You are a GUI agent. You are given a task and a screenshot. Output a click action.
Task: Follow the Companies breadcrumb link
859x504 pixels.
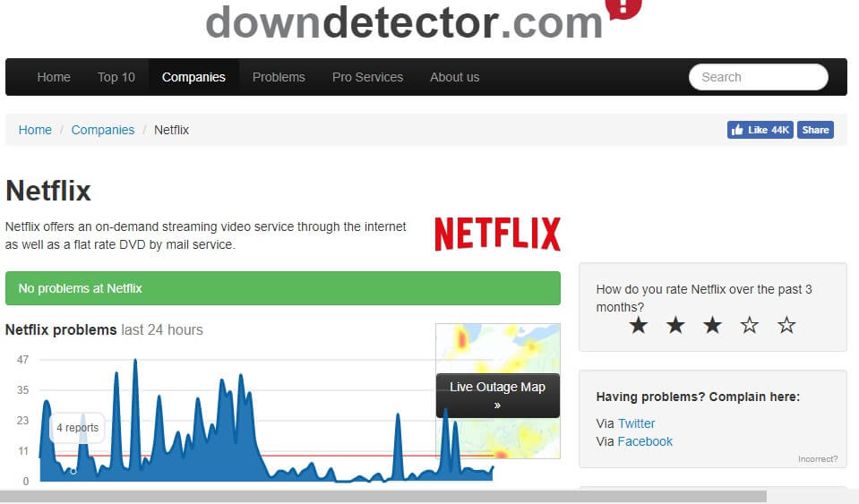point(102,130)
